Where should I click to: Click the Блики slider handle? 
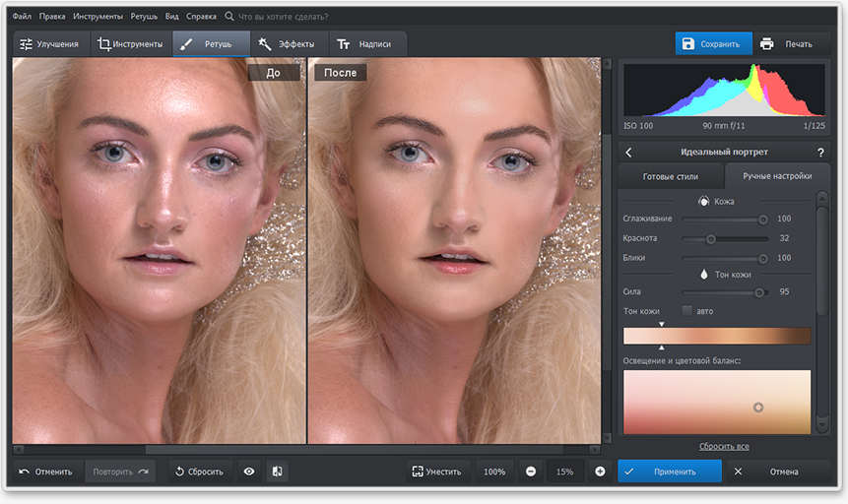pyautogui.click(x=763, y=259)
